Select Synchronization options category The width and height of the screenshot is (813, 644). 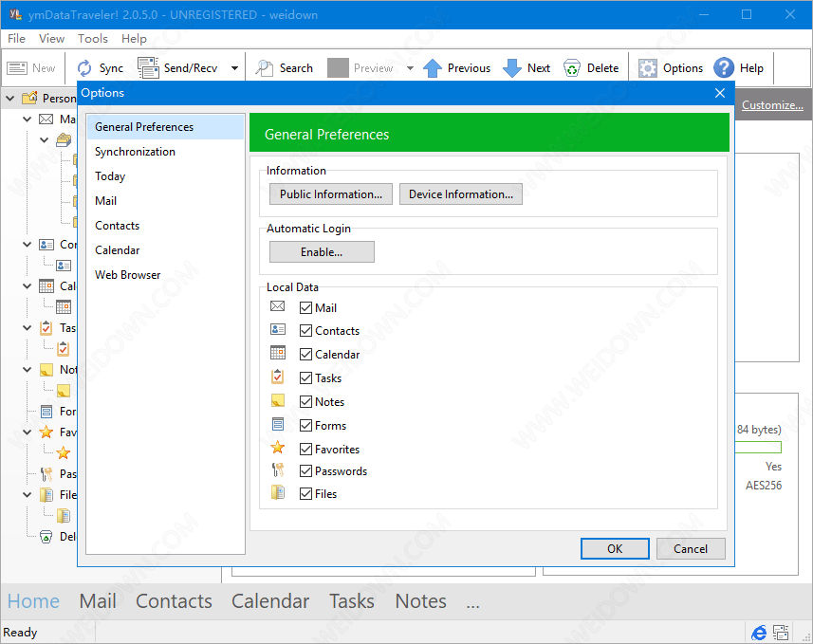[x=165, y=152]
